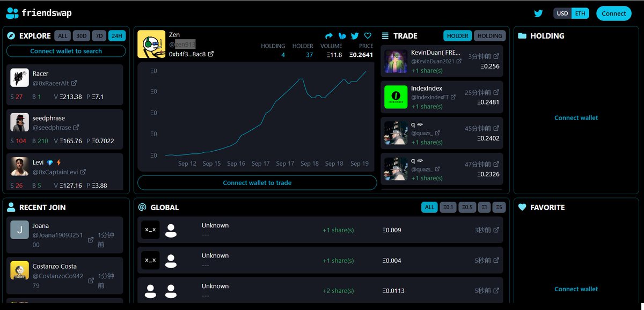The width and height of the screenshot is (644, 310).
Task: Open transaction link next to 3秒前 in Global
Action: (496, 230)
